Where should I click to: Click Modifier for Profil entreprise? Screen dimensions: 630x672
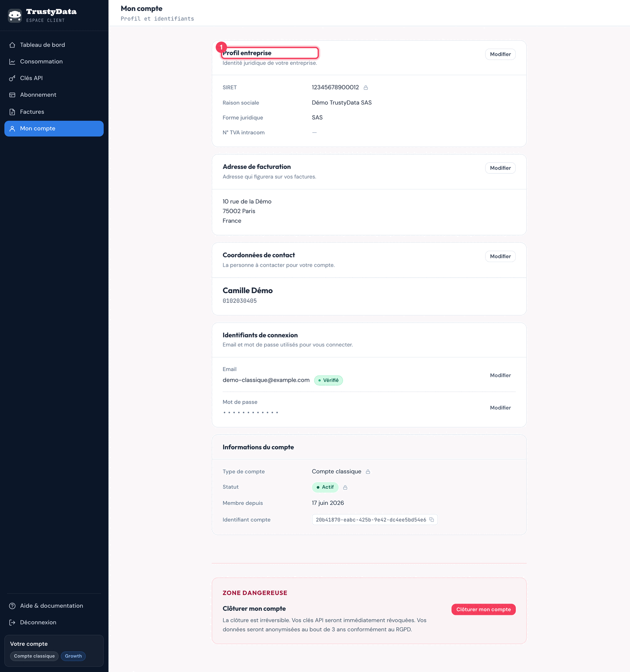(x=500, y=54)
